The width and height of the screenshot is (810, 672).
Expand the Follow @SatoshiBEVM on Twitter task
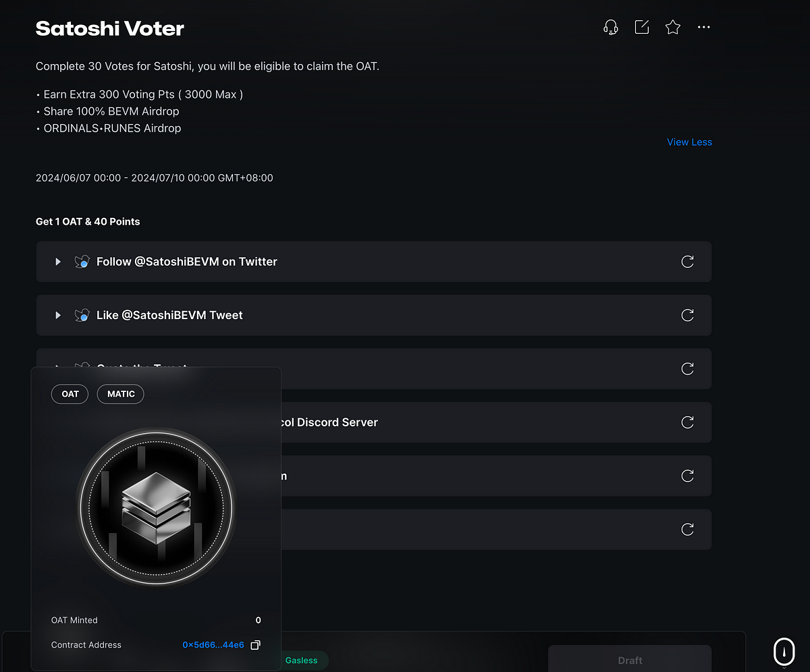click(58, 262)
